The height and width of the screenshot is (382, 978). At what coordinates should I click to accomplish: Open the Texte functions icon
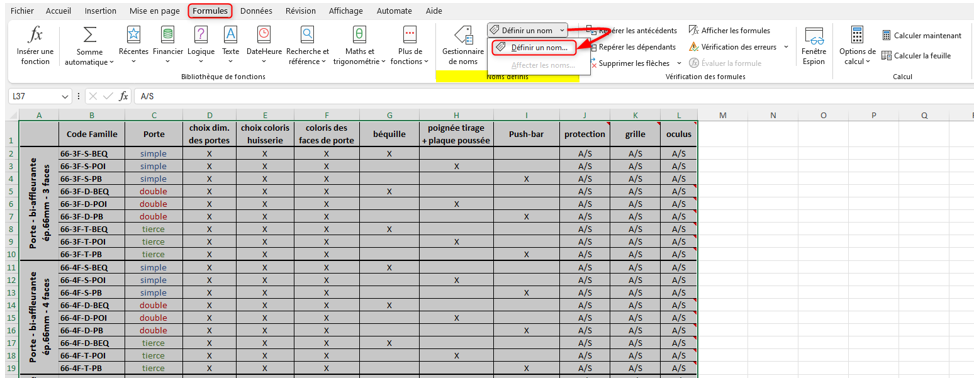230,34
